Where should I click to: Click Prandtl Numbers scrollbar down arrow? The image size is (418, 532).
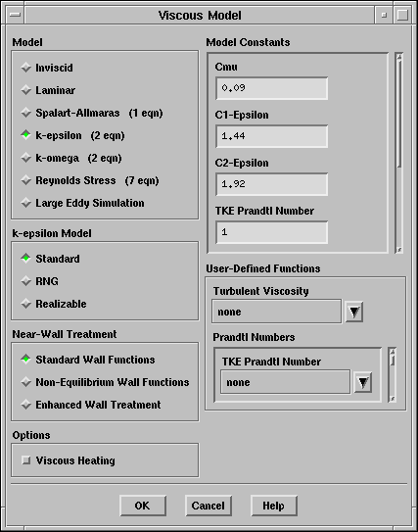click(x=393, y=399)
